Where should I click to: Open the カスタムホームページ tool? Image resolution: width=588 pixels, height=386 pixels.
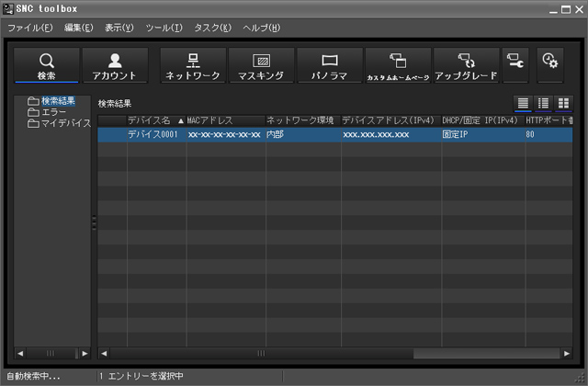397,65
